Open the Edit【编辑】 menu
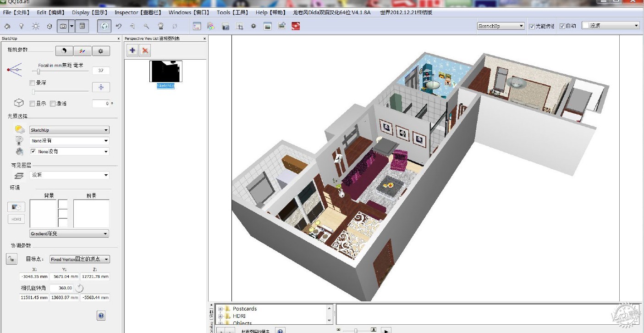Viewport: 644px width, 333px height. [x=51, y=12]
